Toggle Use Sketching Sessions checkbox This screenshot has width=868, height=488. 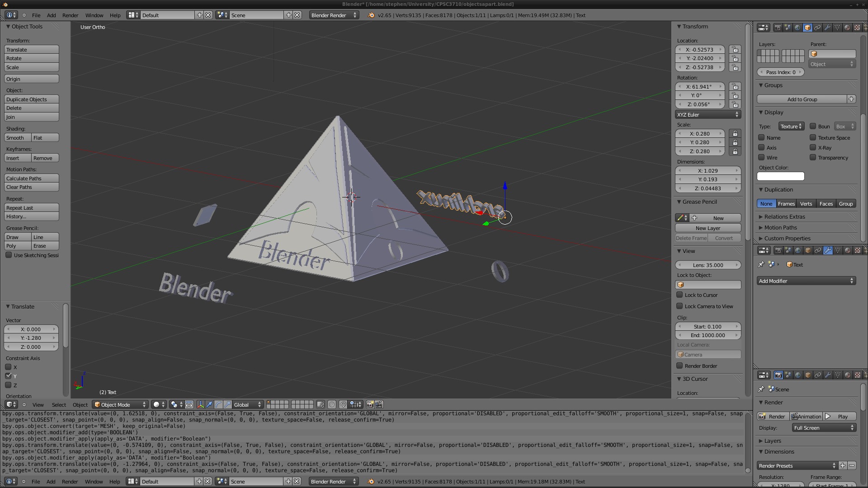pos(9,255)
